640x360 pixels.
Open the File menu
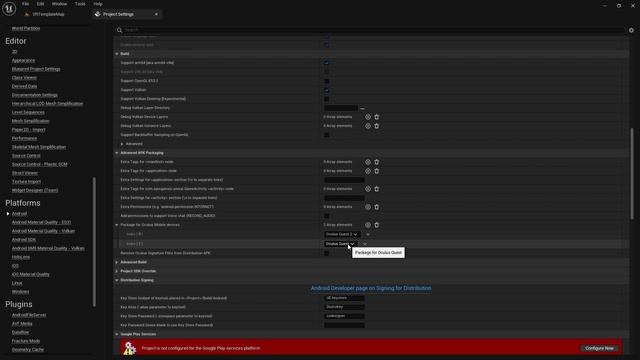point(25,4)
